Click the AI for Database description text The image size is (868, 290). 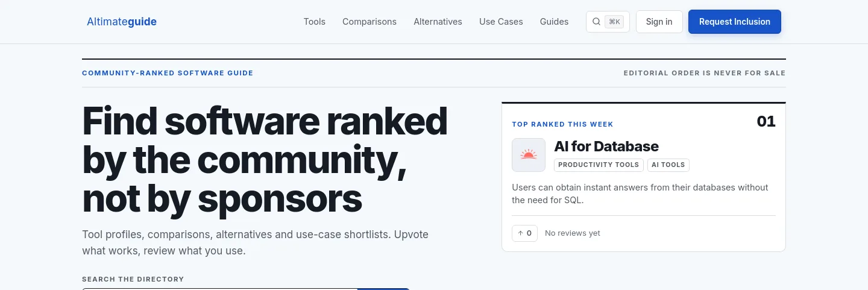coord(640,194)
